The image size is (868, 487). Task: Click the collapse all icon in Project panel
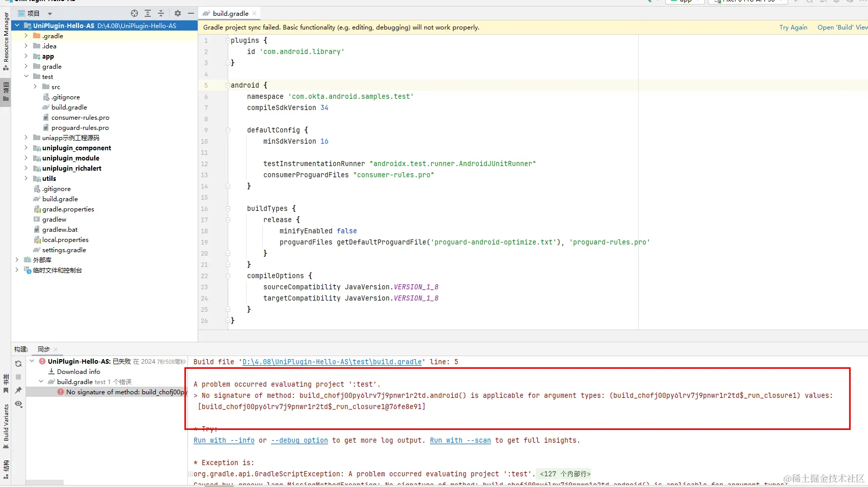(x=161, y=13)
